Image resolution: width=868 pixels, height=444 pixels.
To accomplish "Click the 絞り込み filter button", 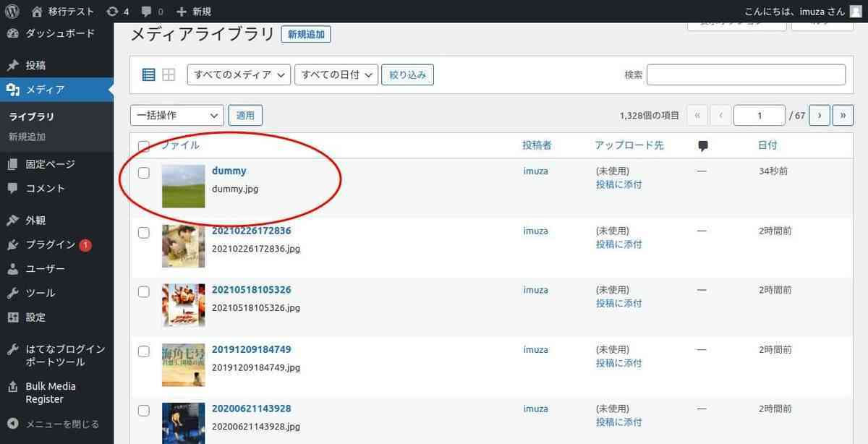I will [x=407, y=74].
